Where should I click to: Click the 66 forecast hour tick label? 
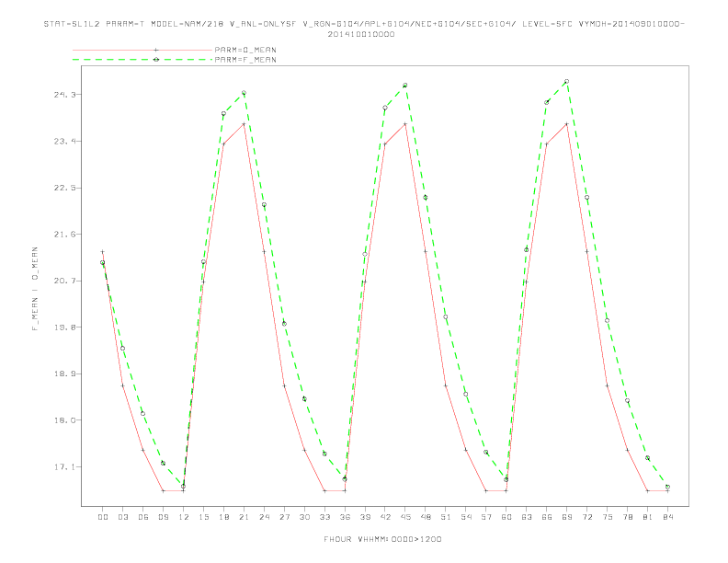(x=547, y=517)
